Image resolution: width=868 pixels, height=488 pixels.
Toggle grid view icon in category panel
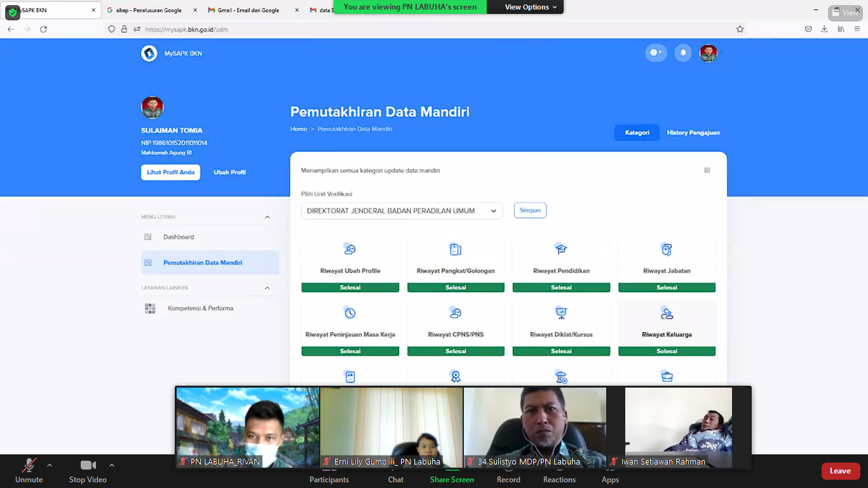point(707,170)
